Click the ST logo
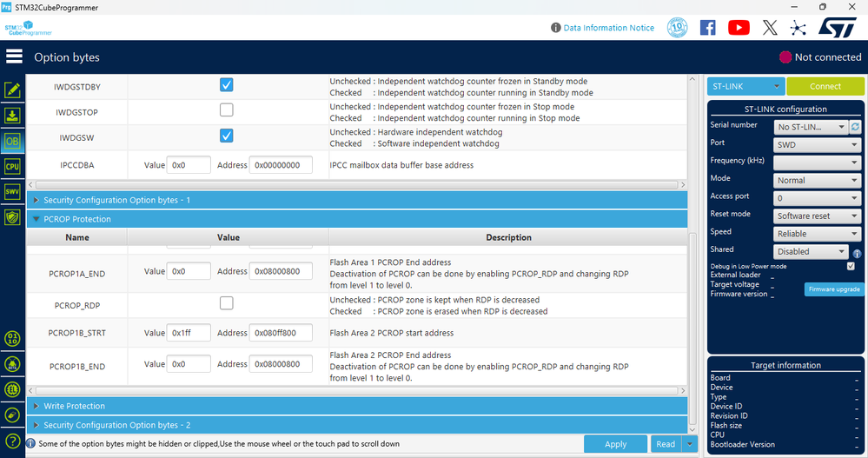 pos(838,27)
